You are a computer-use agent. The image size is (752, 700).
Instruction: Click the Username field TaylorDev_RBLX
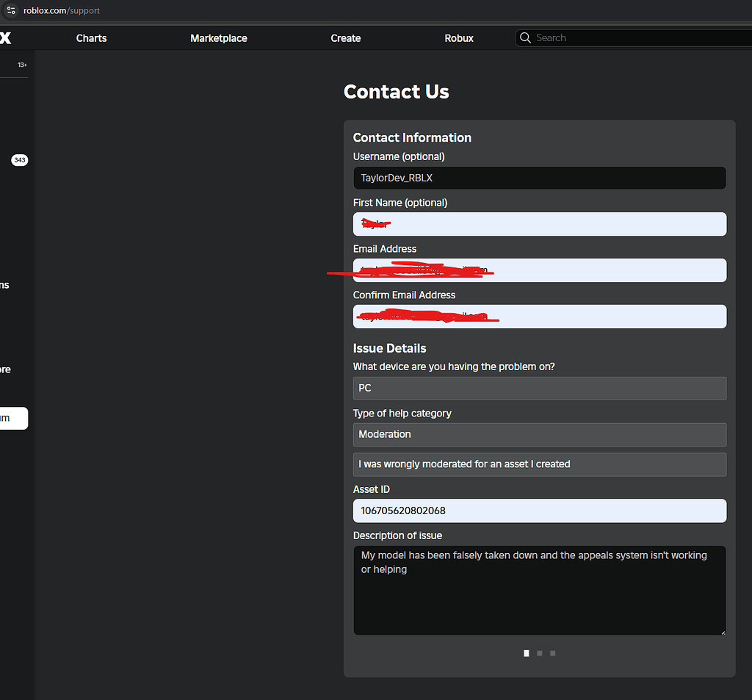540,178
